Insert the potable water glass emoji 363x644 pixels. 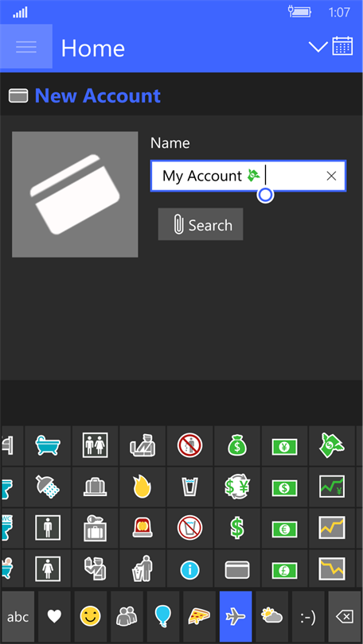point(190,487)
